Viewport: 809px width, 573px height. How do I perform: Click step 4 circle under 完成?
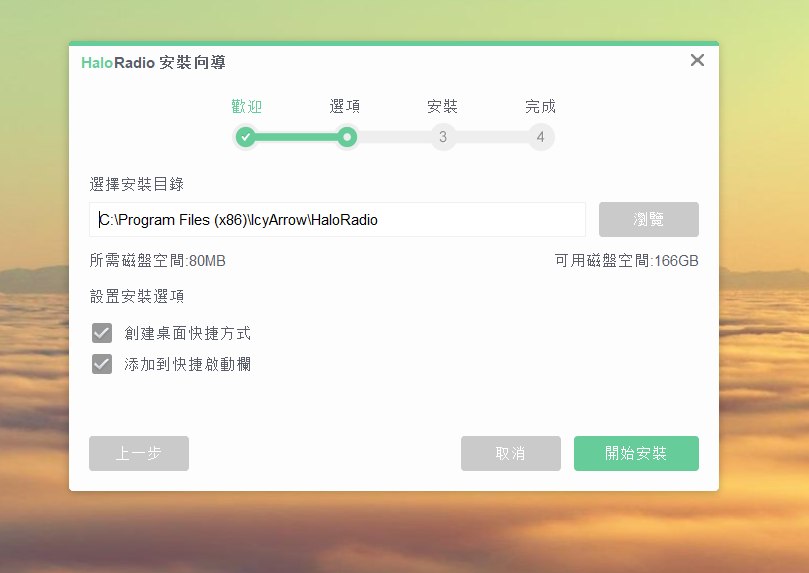pos(541,137)
